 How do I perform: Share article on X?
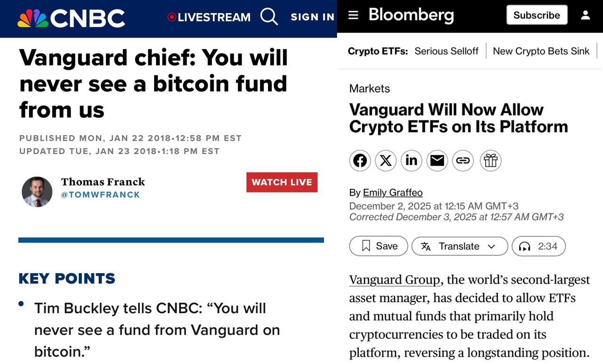(385, 161)
